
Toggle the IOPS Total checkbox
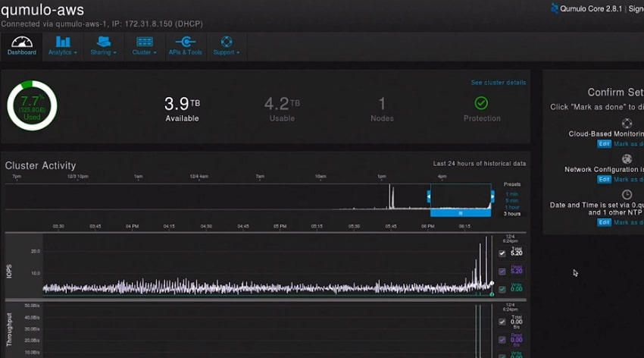(x=502, y=253)
